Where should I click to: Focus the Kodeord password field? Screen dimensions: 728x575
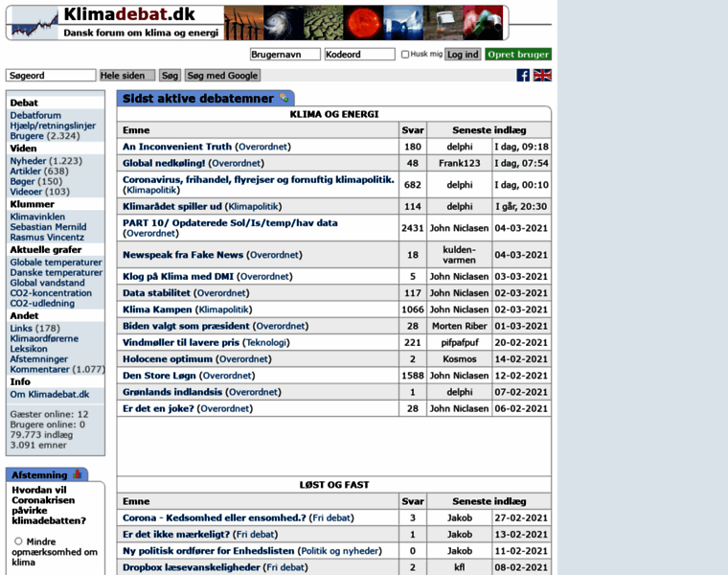pyautogui.click(x=360, y=55)
